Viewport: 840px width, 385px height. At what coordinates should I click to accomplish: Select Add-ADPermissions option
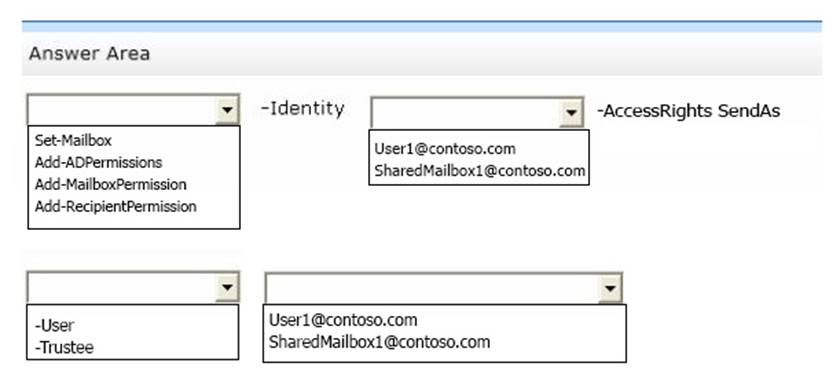point(99,162)
